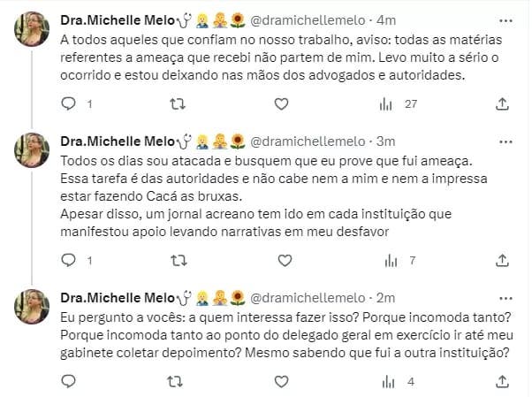The height and width of the screenshot is (397, 532).
Task: Open the profile avatar on the second tweet
Action: 32,150
